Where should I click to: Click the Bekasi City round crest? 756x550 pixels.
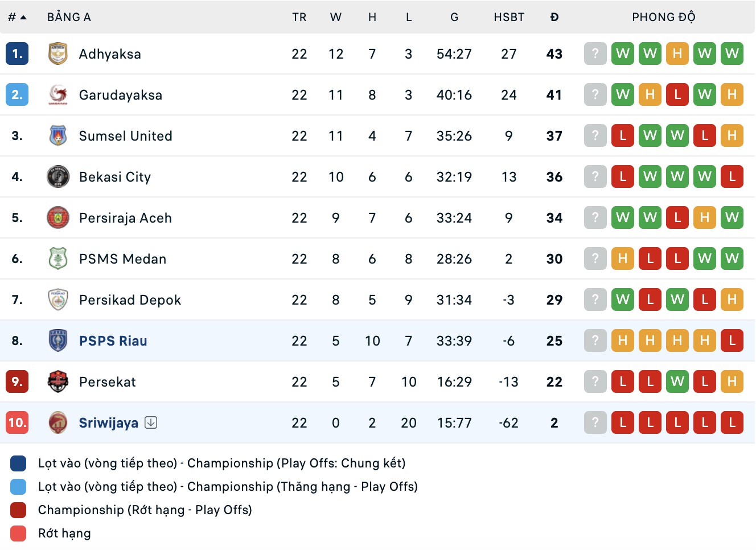point(58,177)
